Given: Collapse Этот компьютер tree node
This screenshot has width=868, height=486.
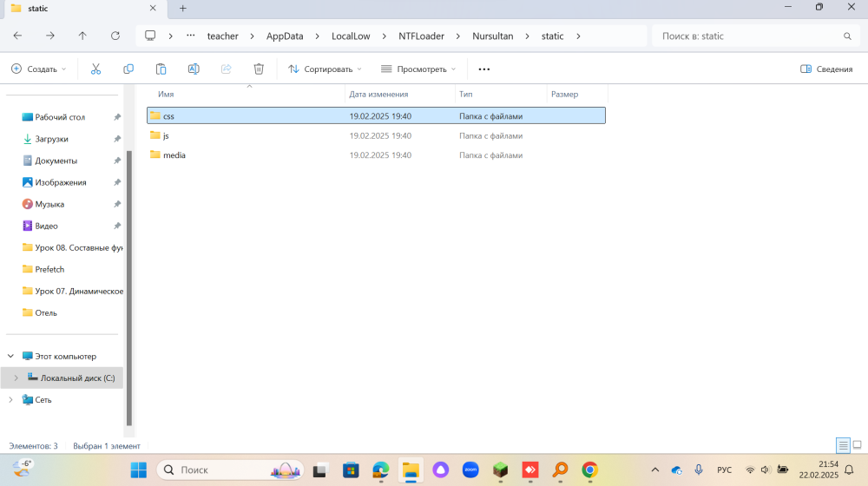Looking at the screenshot, I should coord(10,356).
